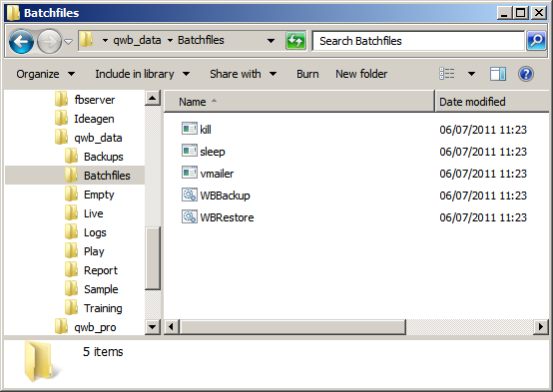Select the file named sleep
This screenshot has width=553, height=392.
coord(213,152)
